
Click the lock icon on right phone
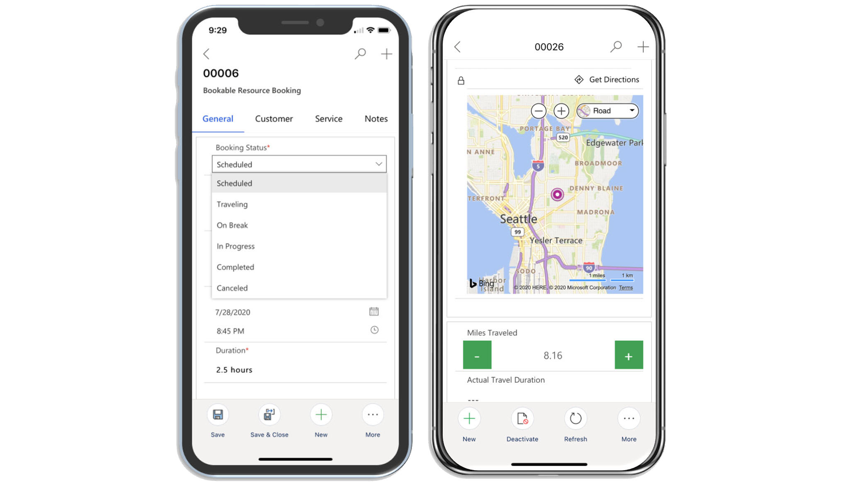coord(461,80)
